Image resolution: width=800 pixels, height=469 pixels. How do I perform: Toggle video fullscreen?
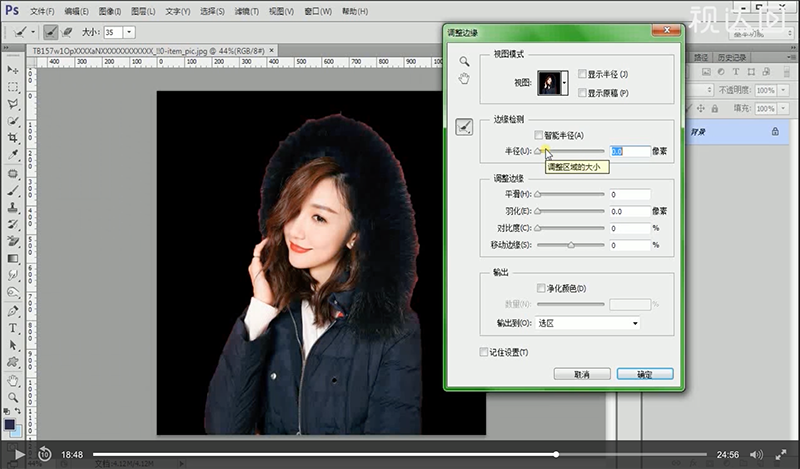point(781,454)
